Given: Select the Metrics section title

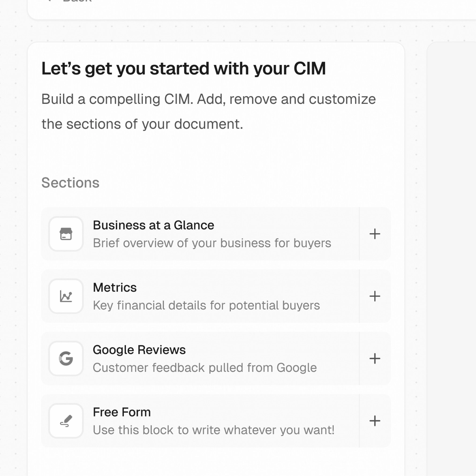Looking at the screenshot, I should 115,287.
